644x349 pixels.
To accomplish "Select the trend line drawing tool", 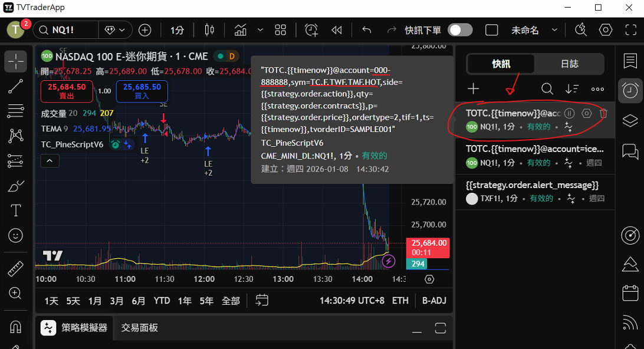I will [16, 87].
